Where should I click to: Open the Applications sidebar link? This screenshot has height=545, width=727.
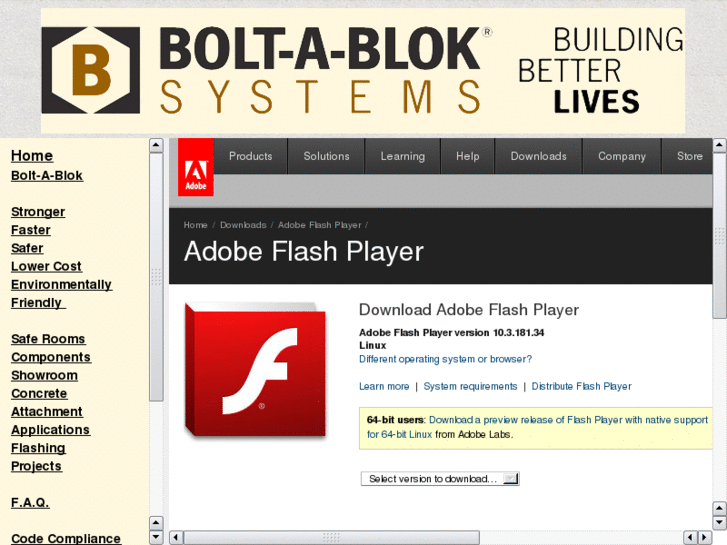click(x=51, y=430)
